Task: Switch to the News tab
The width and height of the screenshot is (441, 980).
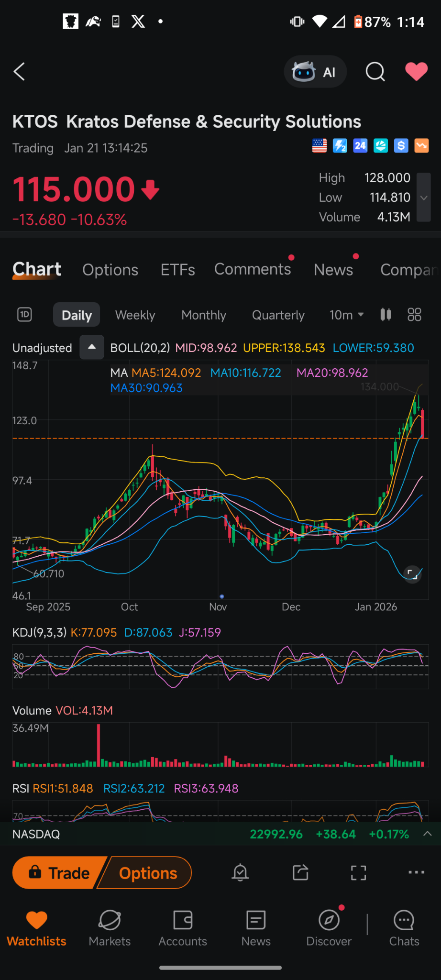Action: point(333,270)
